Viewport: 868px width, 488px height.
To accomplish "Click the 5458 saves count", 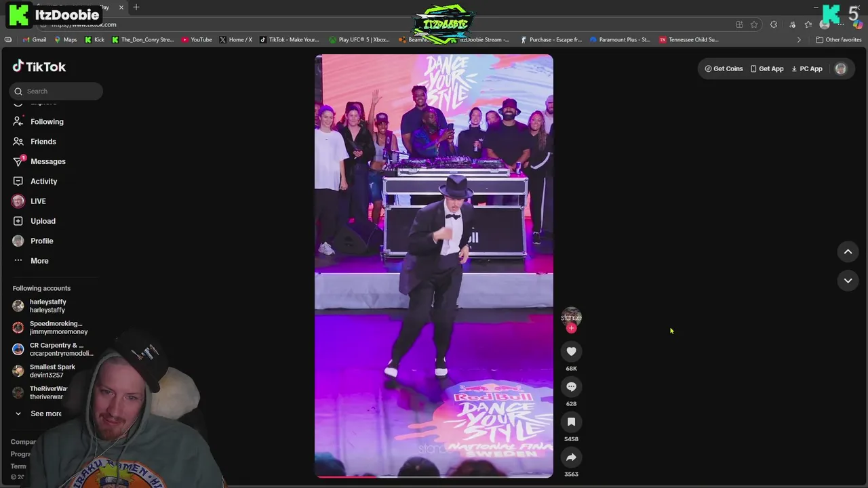I will pos(571,439).
